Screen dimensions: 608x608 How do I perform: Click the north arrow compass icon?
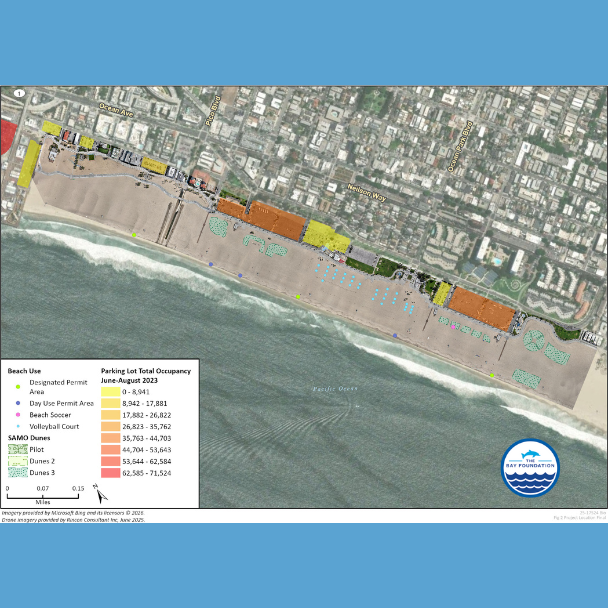click(97, 493)
